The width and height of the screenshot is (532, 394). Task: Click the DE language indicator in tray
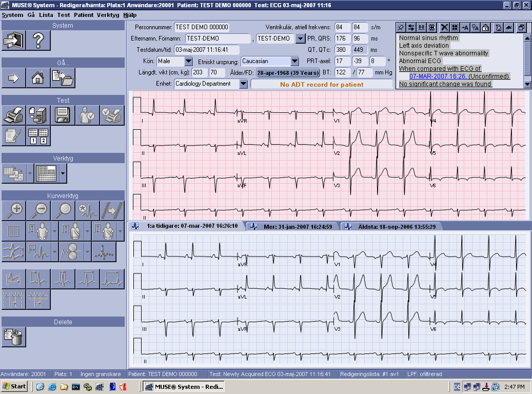click(x=457, y=386)
